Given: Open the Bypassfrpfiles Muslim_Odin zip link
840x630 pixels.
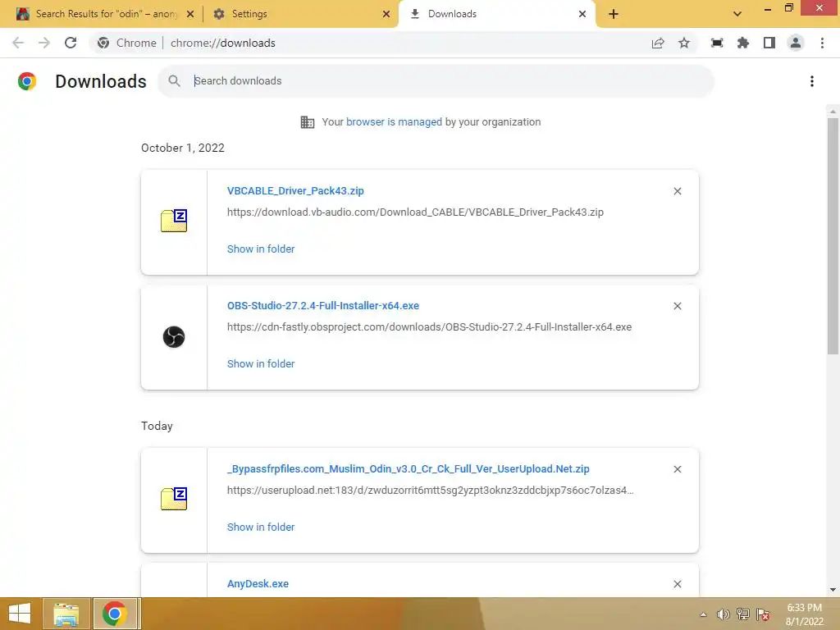Looking at the screenshot, I should 409,468.
